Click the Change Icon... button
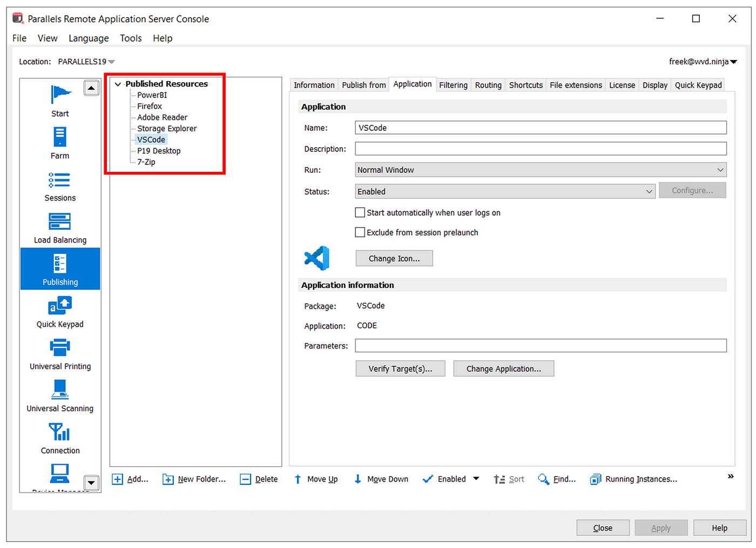The height and width of the screenshot is (548, 756). (394, 258)
